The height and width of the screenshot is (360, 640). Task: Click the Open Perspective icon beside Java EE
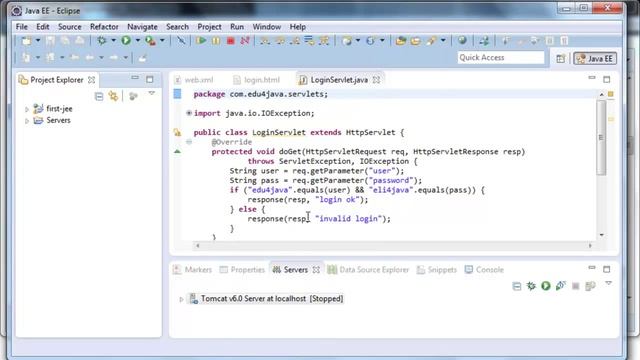point(561,58)
